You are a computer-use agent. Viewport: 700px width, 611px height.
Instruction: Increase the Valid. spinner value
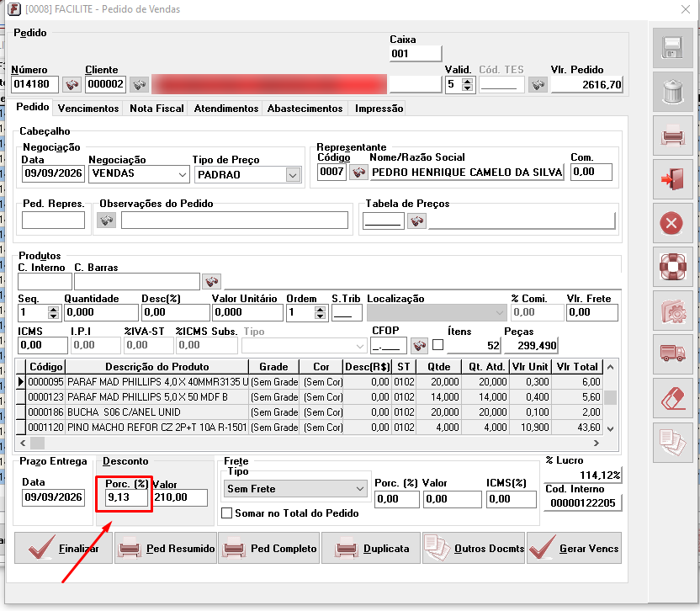coord(468,81)
